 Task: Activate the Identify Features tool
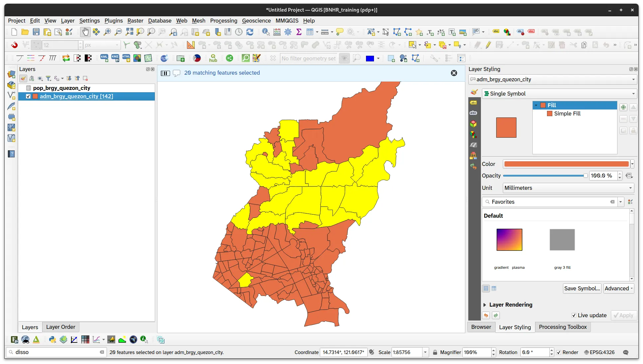click(265, 32)
